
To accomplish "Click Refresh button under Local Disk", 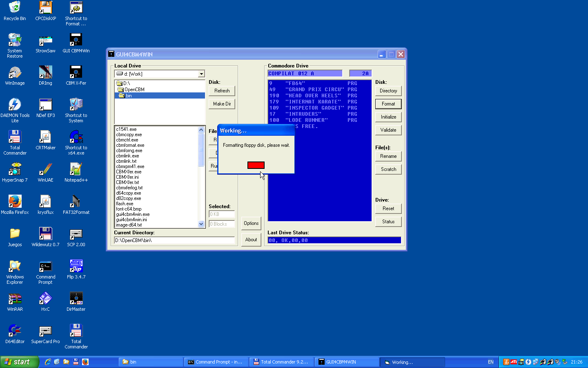I will pos(222,91).
